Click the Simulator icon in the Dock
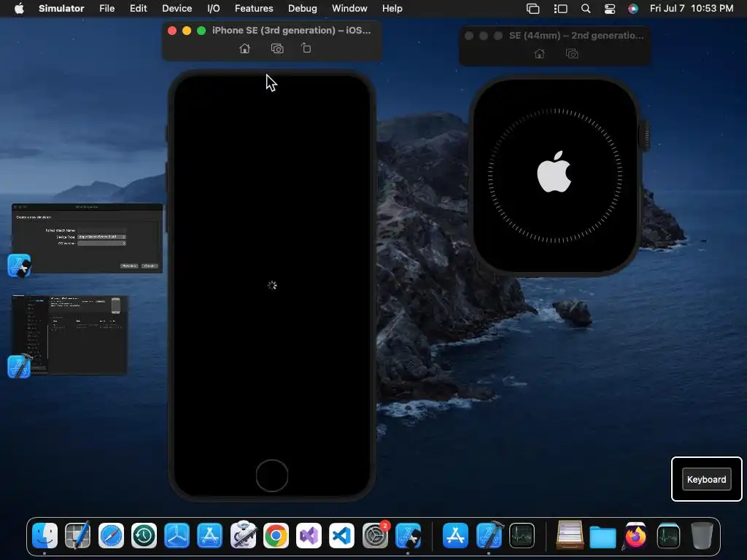 (x=408, y=536)
